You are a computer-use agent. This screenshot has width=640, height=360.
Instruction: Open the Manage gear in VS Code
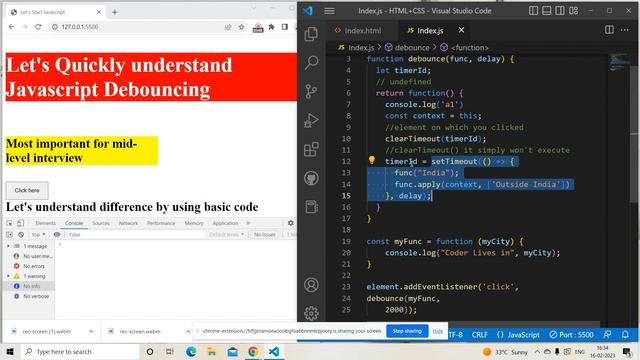[311, 313]
